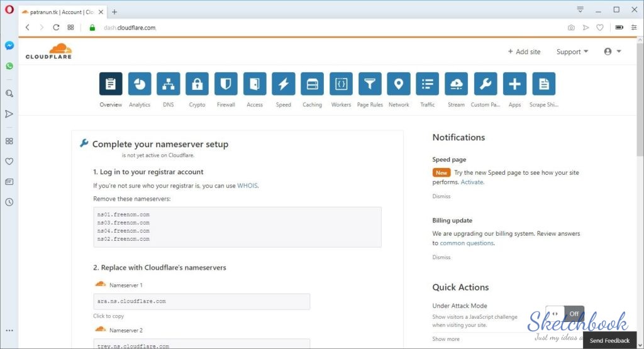The height and width of the screenshot is (349, 644).
Task: Open My Flow arrow in Opera sidebar
Action: tap(9, 114)
